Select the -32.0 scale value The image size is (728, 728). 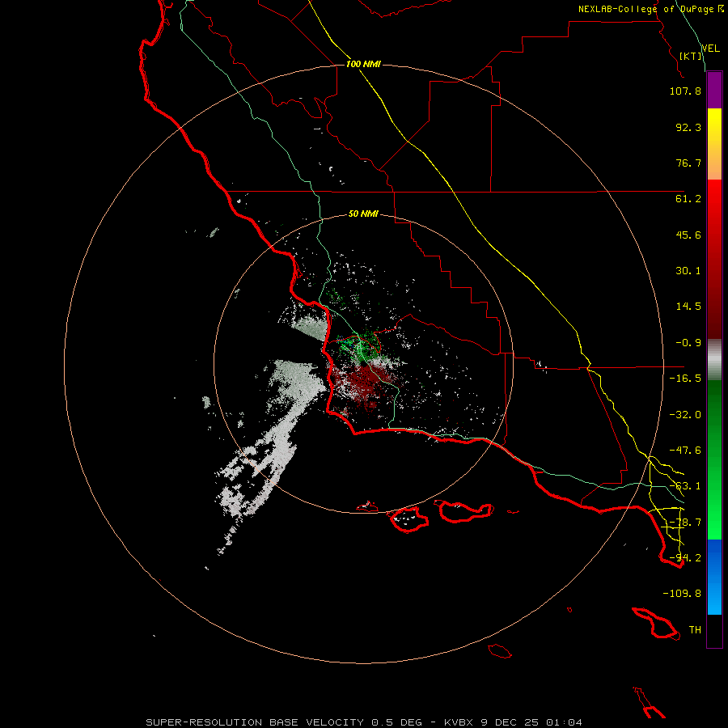pos(685,415)
